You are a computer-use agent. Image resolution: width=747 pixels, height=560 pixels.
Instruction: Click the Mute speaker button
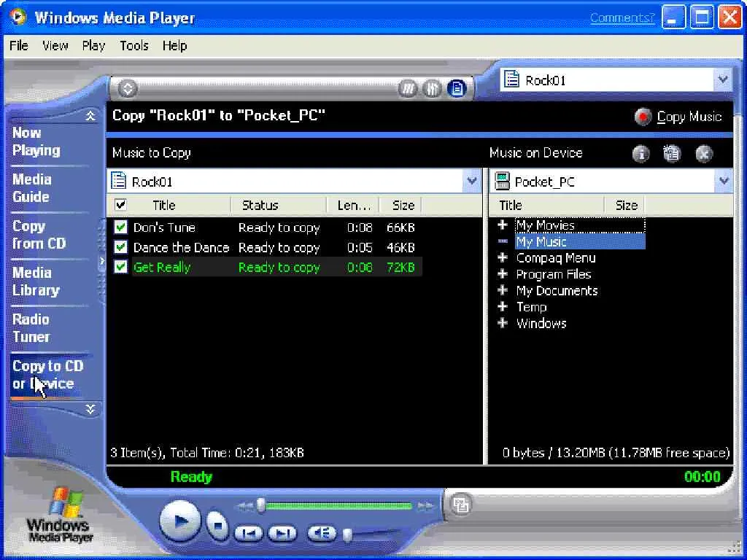pyautogui.click(x=322, y=532)
